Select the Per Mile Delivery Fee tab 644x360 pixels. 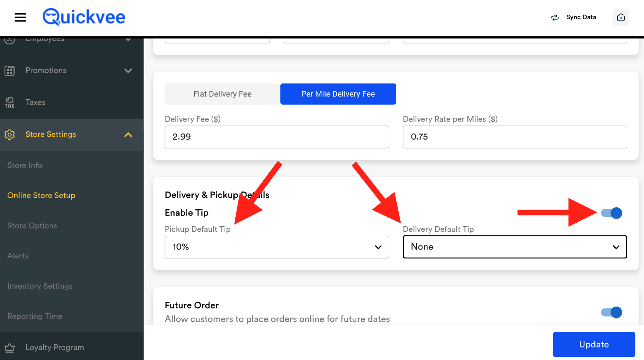point(338,94)
